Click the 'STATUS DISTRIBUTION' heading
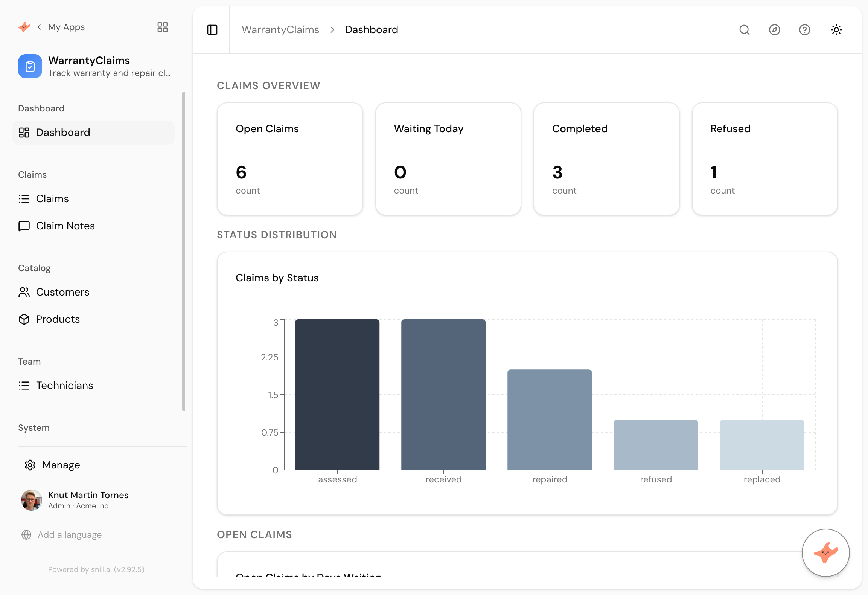The image size is (868, 595). tap(277, 235)
